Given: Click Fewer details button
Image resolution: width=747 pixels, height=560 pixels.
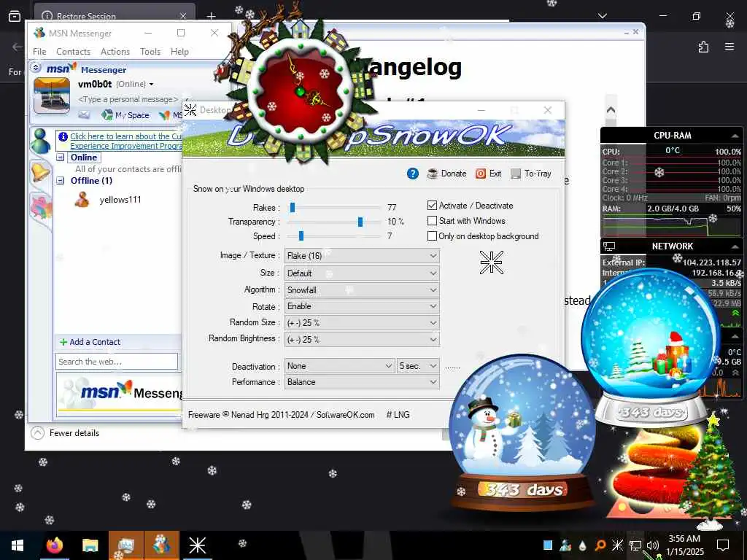Looking at the screenshot, I should coord(65,433).
